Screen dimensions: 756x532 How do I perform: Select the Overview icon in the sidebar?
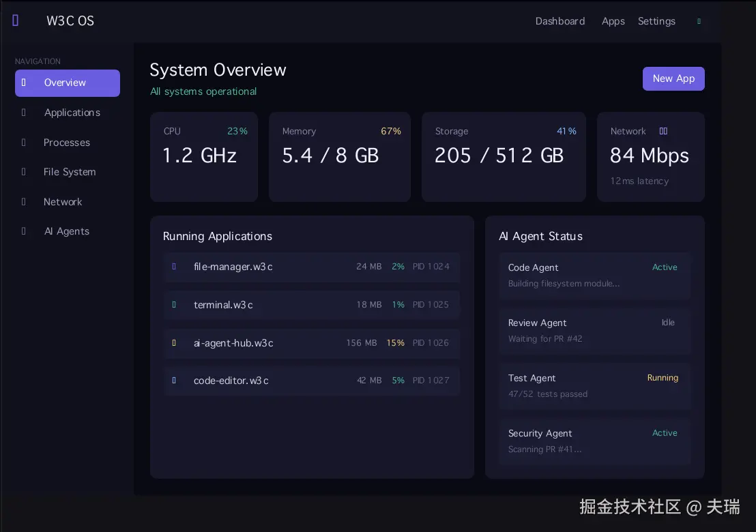coord(23,83)
